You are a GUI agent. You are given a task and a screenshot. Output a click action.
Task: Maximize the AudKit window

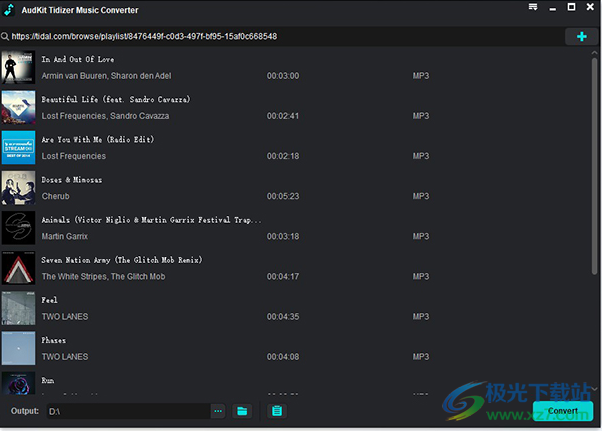tap(571, 7)
